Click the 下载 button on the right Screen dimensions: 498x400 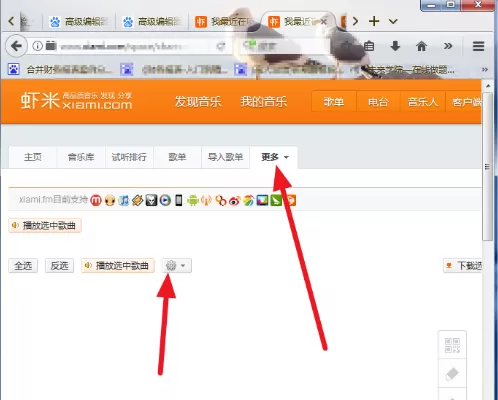click(x=463, y=266)
